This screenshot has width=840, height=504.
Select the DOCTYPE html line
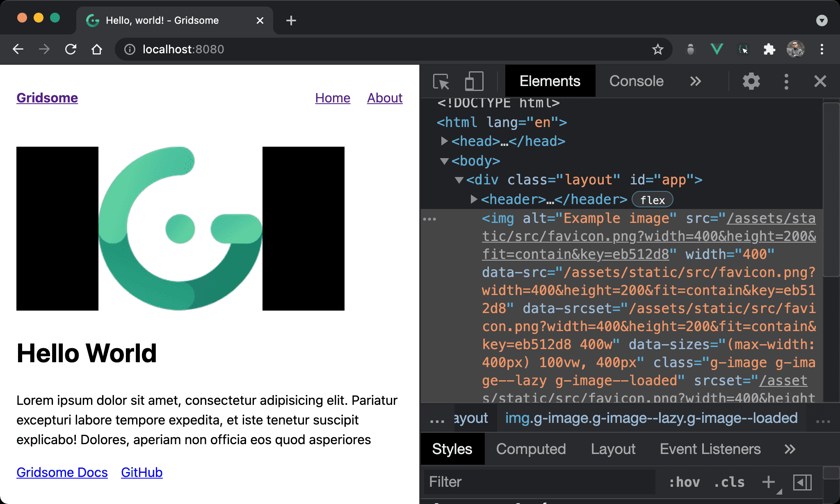point(498,102)
